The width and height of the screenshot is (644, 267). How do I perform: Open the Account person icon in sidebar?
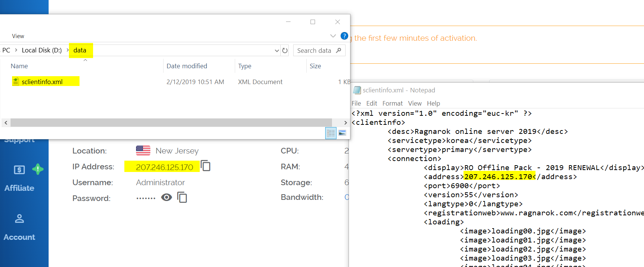[19, 218]
